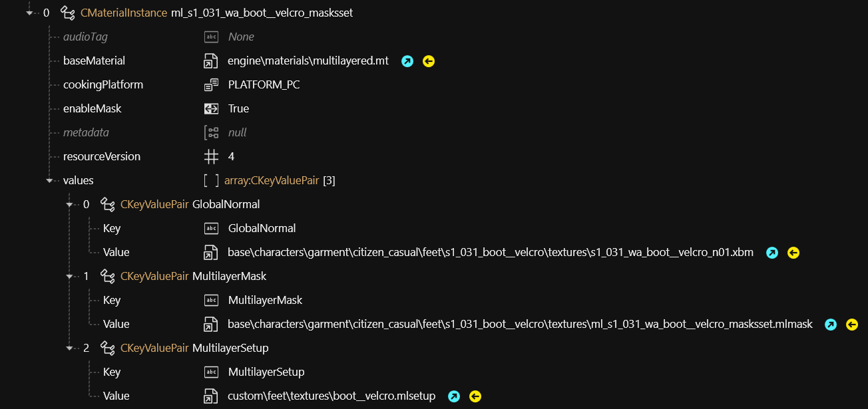This screenshot has width=868, height=409.
Task: Select the resourceVersion property
Action: (x=102, y=156)
